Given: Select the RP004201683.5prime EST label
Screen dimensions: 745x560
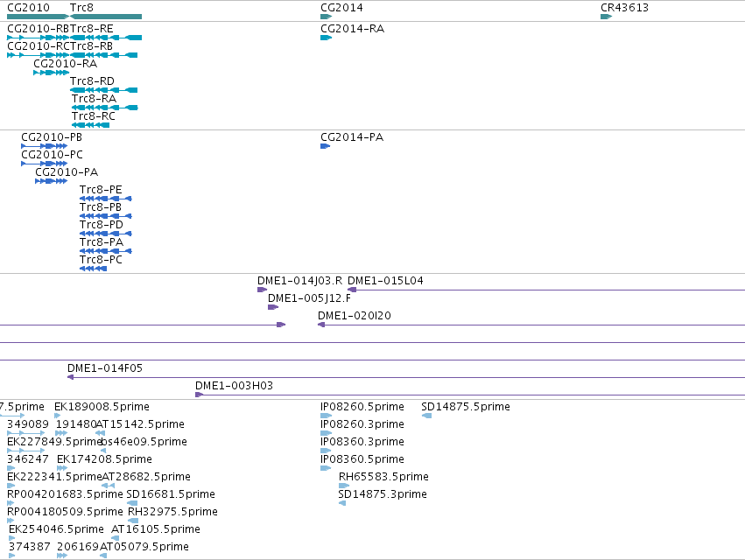Looking at the screenshot, I should pyautogui.click(x=65, y=494).
